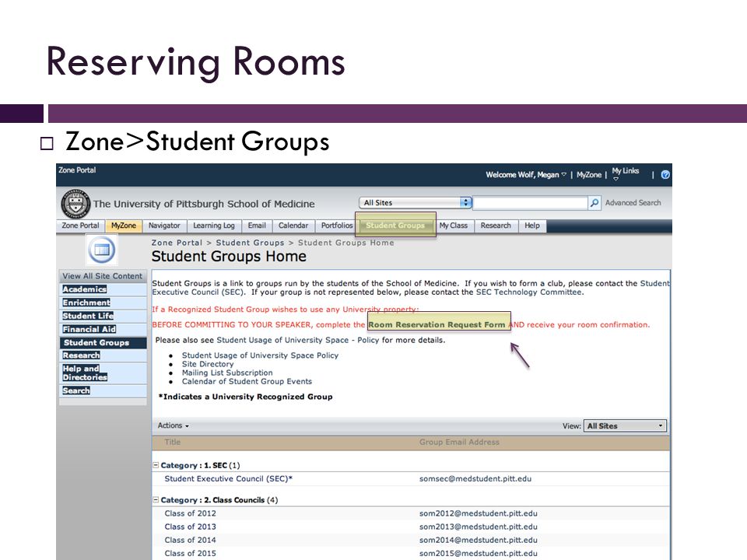Open the Research tab
The image size is (747, 560).
click(x=496, y=226)
